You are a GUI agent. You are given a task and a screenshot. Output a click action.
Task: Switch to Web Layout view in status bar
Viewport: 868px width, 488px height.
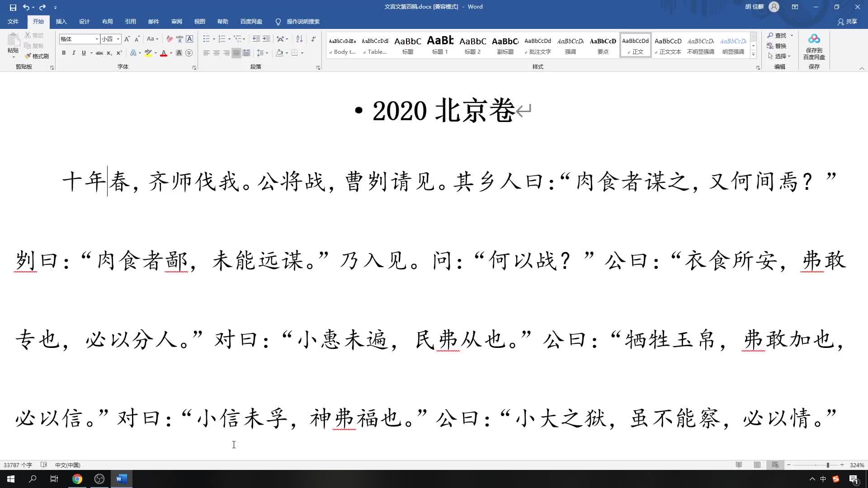[x=775, y=465]
